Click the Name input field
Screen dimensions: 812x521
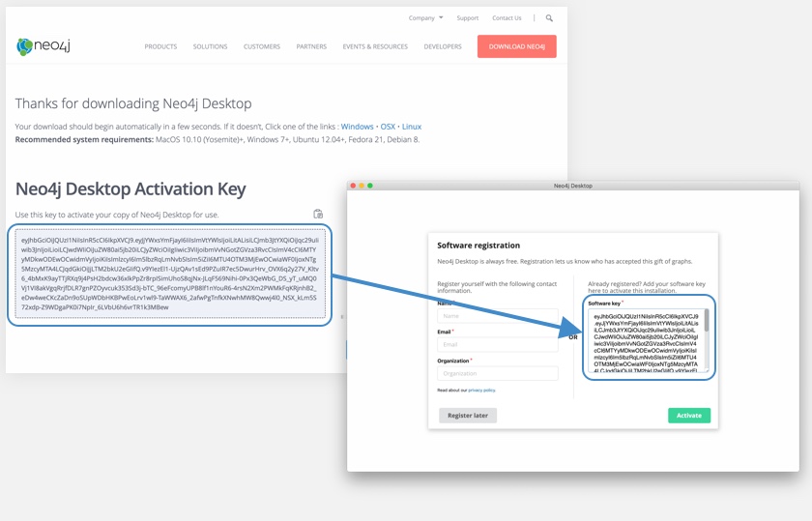(498, 316)
